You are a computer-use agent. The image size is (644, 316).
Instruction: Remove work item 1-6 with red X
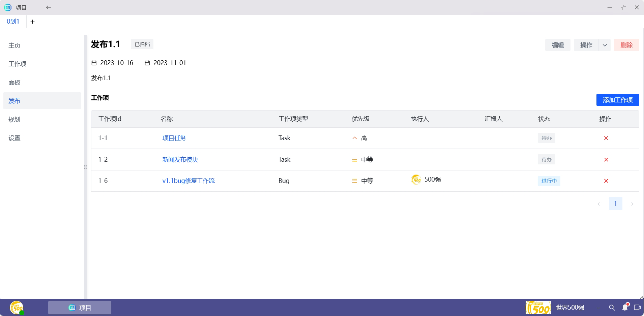606,181
